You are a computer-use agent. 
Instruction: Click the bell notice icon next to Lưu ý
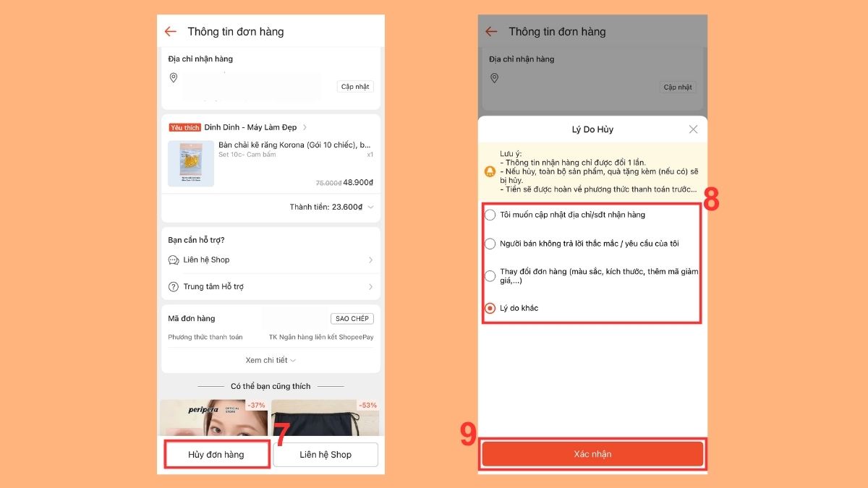click(490, 172)
